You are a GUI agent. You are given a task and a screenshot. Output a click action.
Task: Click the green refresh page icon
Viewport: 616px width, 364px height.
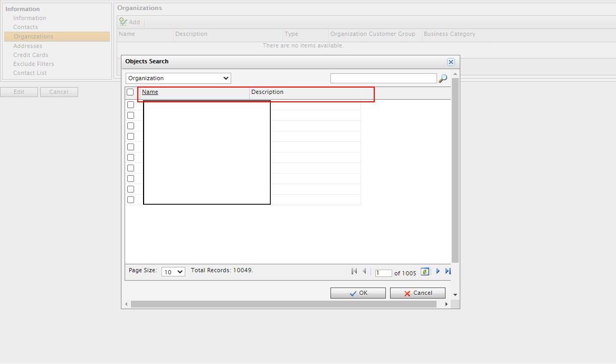(x=425, y=272)
